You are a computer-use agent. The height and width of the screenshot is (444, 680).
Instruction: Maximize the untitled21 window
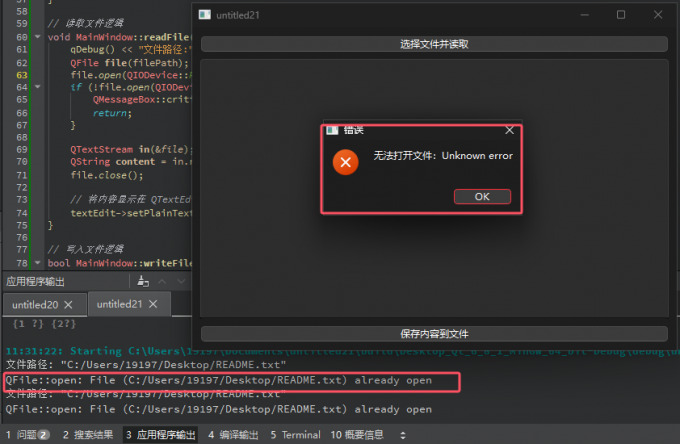[621, 15]
